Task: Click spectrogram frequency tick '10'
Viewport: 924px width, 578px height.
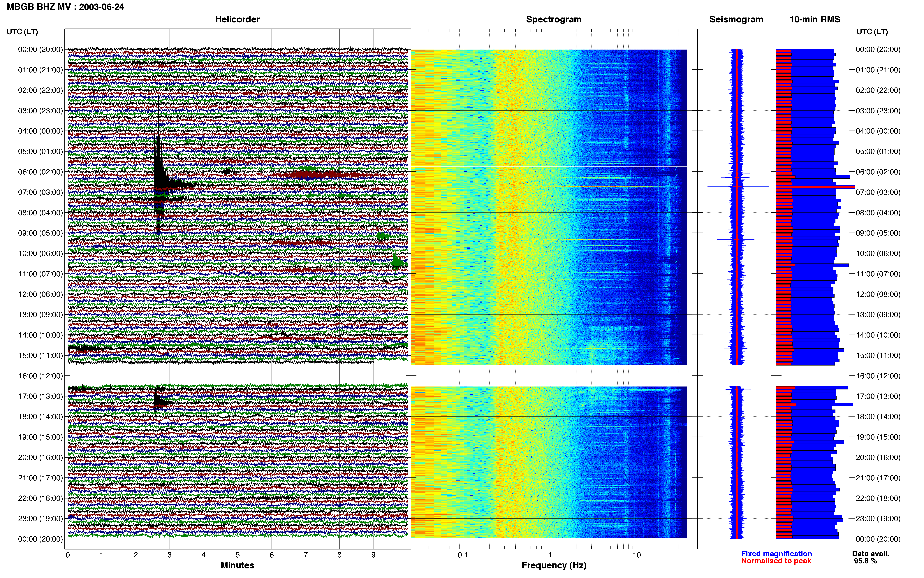Action: (x=637, y=555)
